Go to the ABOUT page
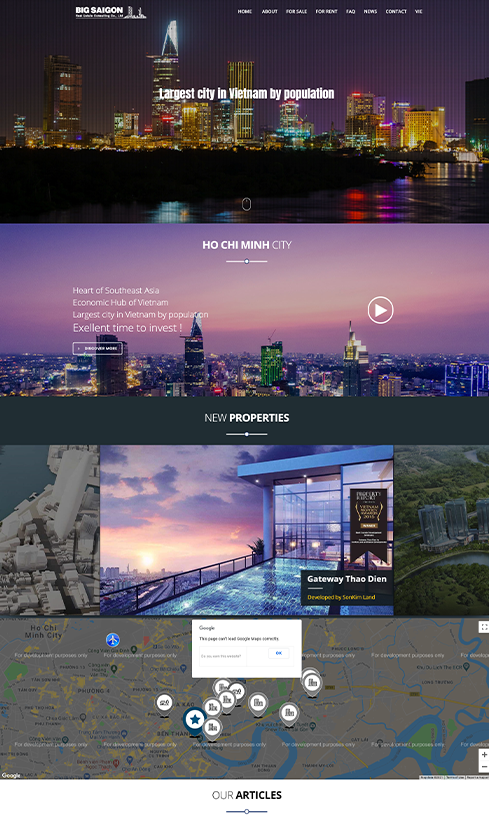 click(x=270, y=11)
